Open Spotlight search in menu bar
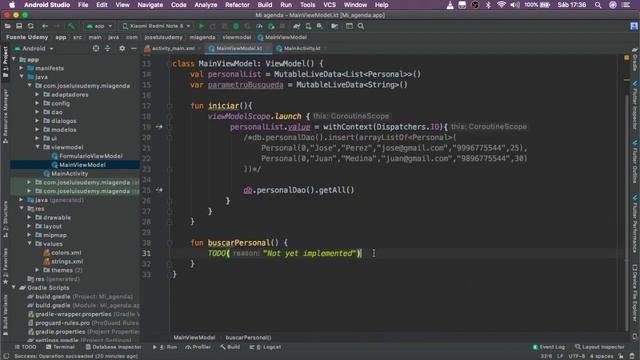 [x=598, y=5]
